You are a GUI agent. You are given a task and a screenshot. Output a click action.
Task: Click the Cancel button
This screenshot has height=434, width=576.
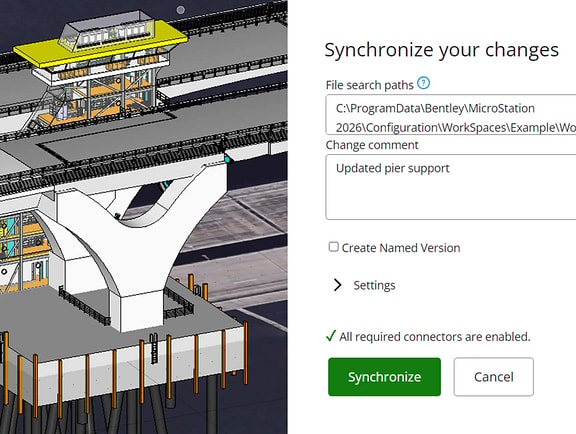pyautogui.click(x=493, y=377)
